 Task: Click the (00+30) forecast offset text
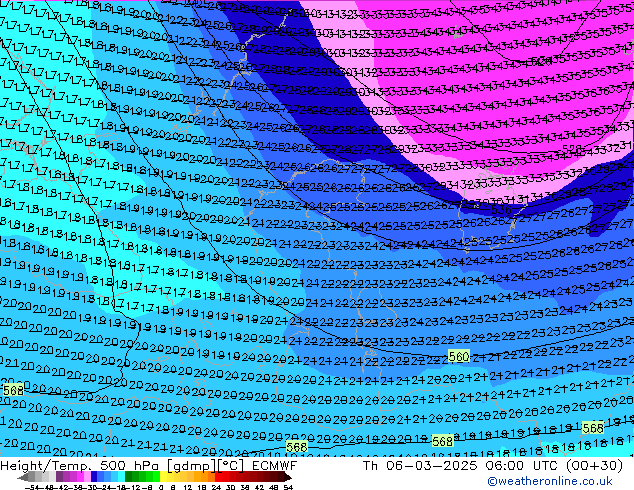tap(594, 466)
